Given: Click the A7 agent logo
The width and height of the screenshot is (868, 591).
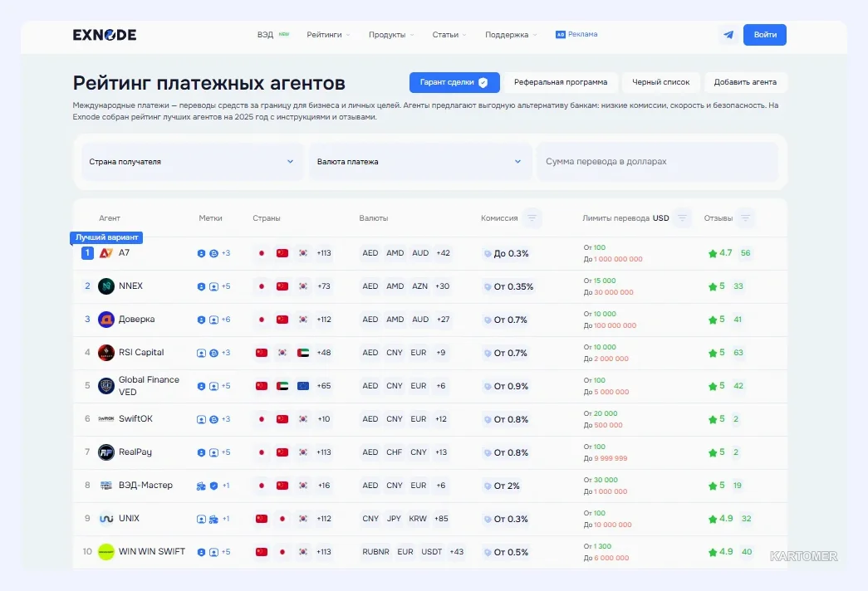Looking at the screenshot, I should click(105, 253).
